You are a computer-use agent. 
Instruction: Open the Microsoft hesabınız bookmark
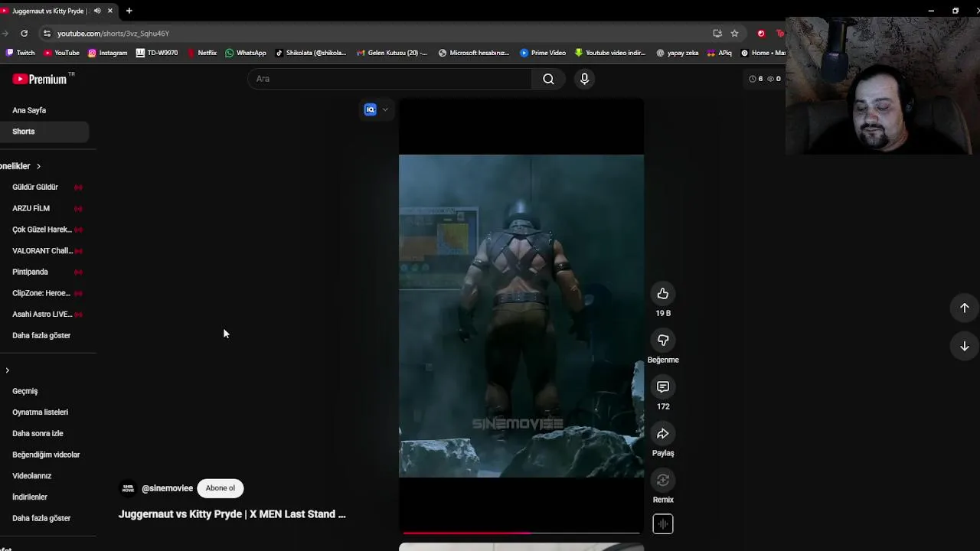(x=473, y=53)
